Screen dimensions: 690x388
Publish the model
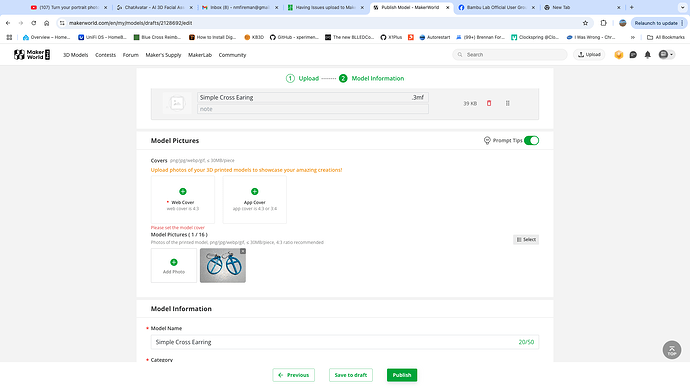point(402,375)
